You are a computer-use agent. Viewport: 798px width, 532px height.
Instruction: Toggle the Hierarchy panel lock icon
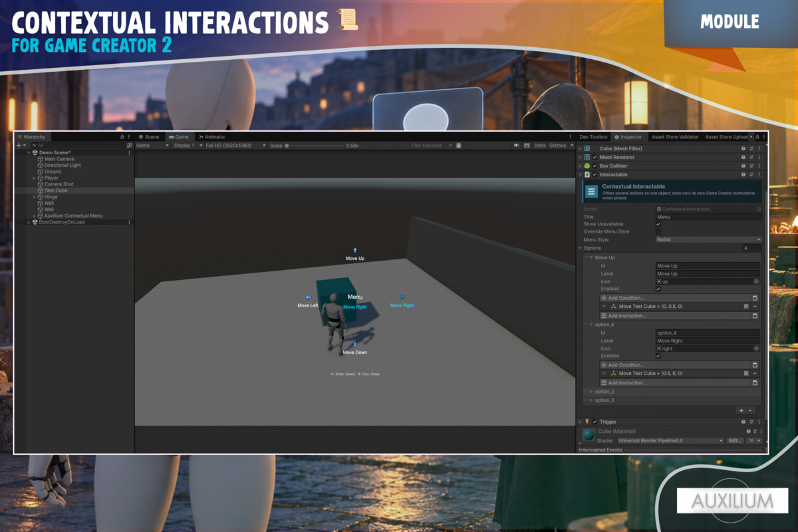tap(122, 137)
